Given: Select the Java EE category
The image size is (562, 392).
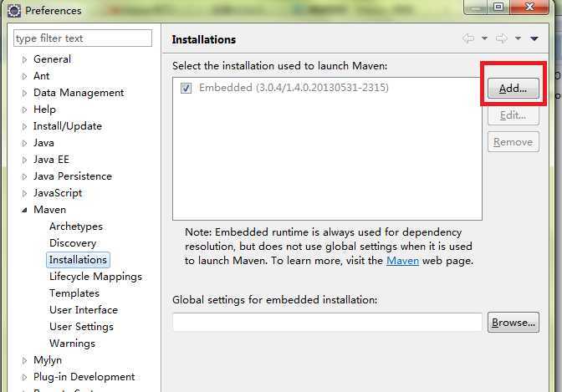Looking at the screenshot, I should 51,160.
